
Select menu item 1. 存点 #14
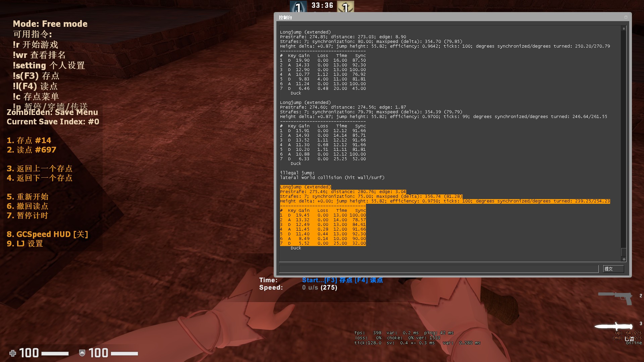(x=29, y=140)
